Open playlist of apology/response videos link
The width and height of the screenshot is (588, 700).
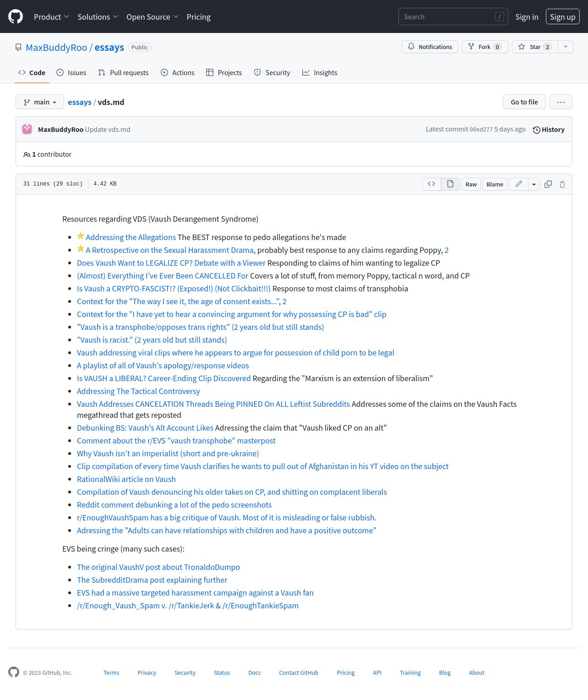click(x=163, y=365)
